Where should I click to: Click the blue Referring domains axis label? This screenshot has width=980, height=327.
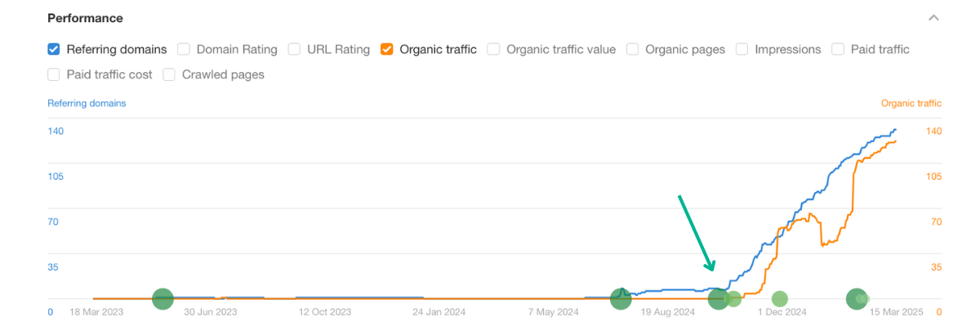(x=87, y=104)
